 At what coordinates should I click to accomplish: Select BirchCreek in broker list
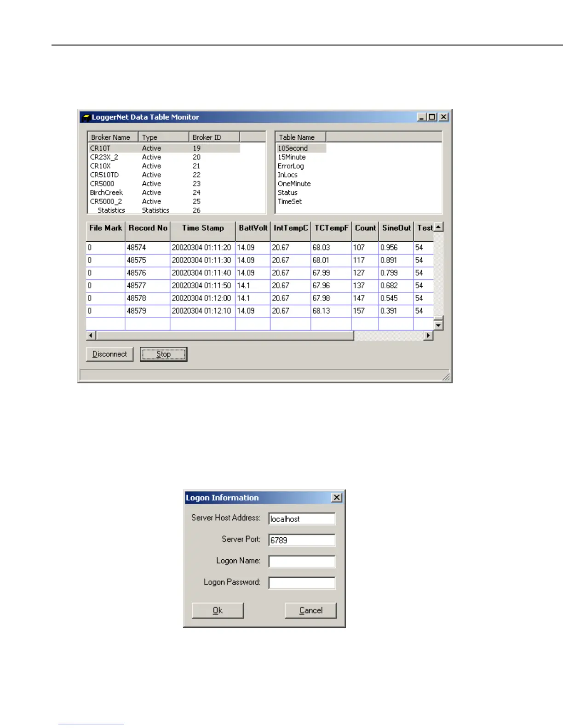(106, 193)
